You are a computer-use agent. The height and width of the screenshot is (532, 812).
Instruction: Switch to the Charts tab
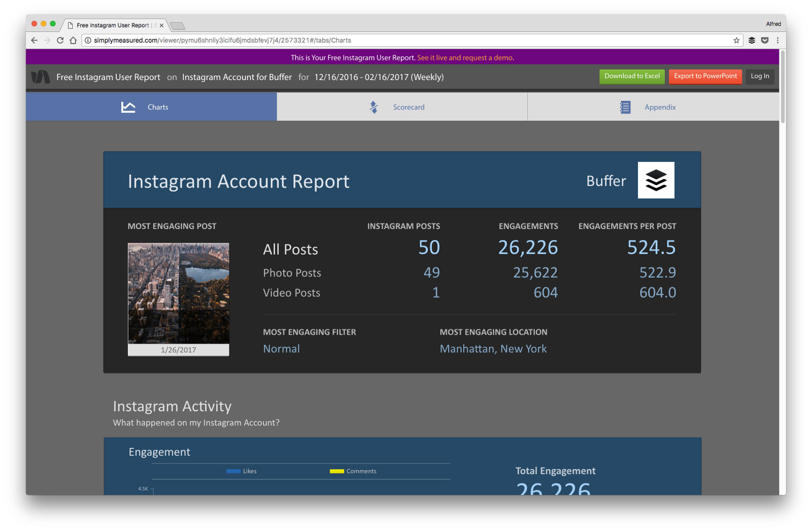[151, 107]
